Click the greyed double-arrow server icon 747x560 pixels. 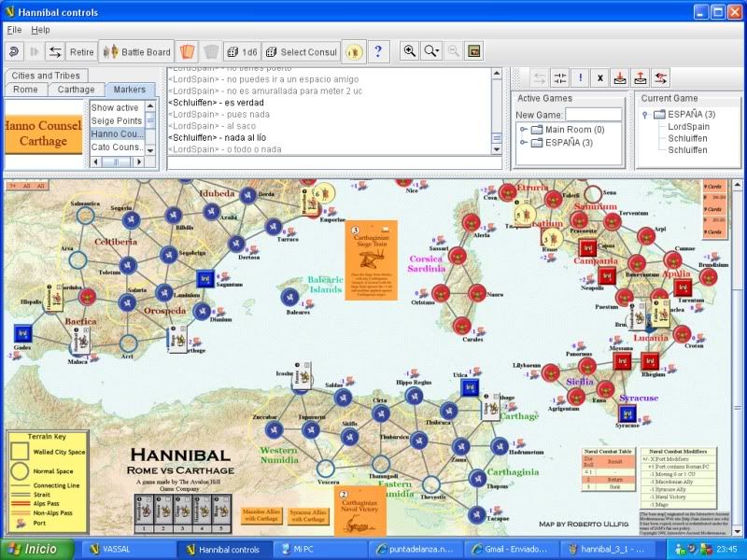540,78
